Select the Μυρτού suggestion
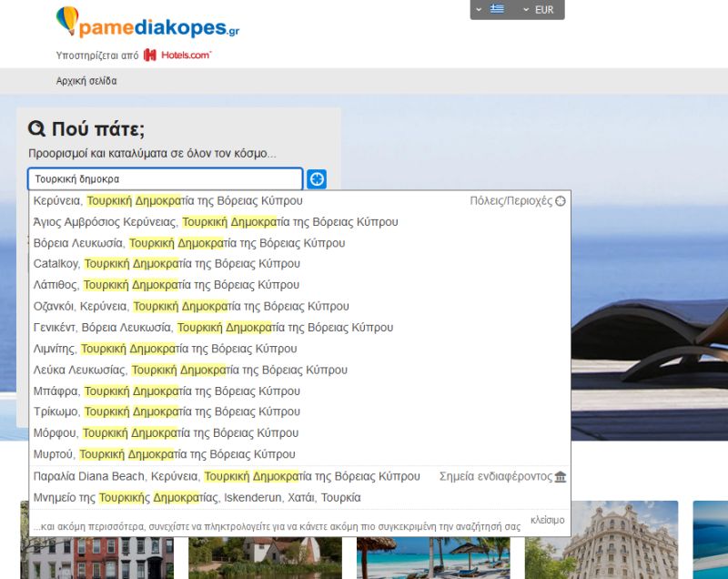 coord(299,454)
